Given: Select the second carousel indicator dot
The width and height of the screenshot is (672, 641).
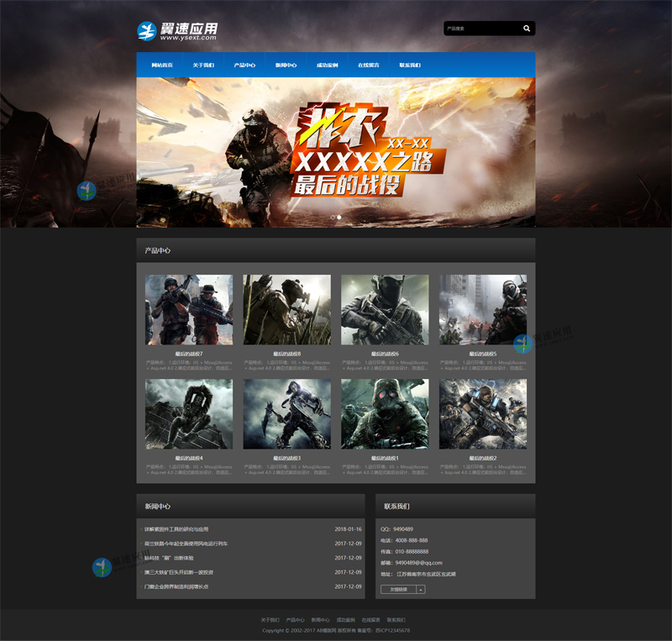Looking at the screenshot, I should (339, 217).
